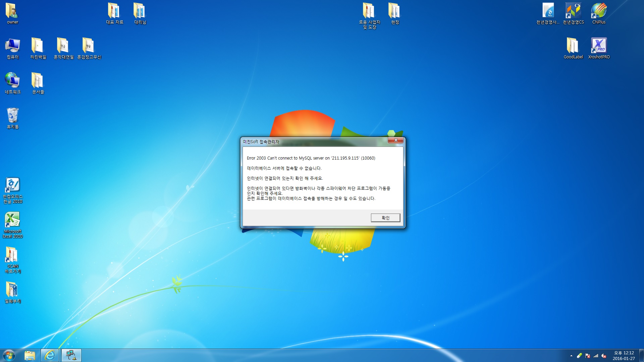The width and height of the screenshot is (644, 362).
Task: Click the muted volume speaker icon
Action: (x=604, y=356)
